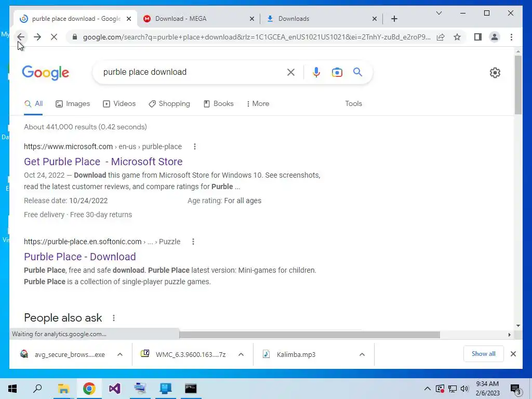Close the Downloads tab
This screenshot has width=532, height=399.
tap(374, 19)
